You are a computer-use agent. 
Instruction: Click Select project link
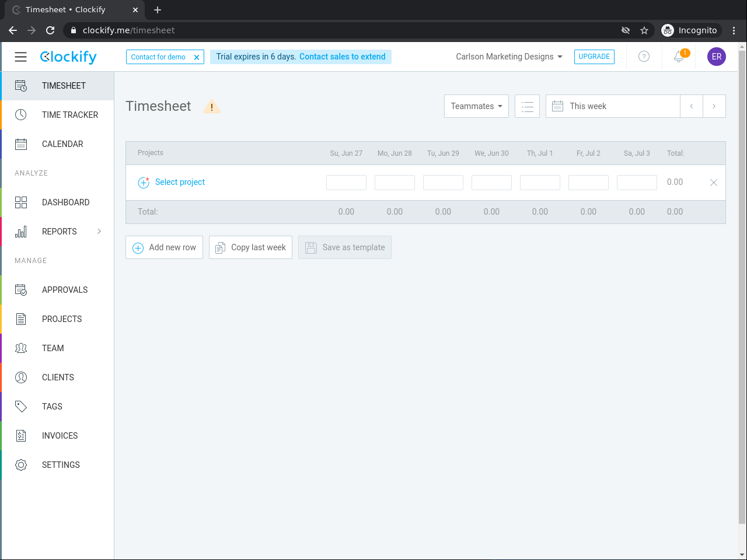click(x=180, y=182)
